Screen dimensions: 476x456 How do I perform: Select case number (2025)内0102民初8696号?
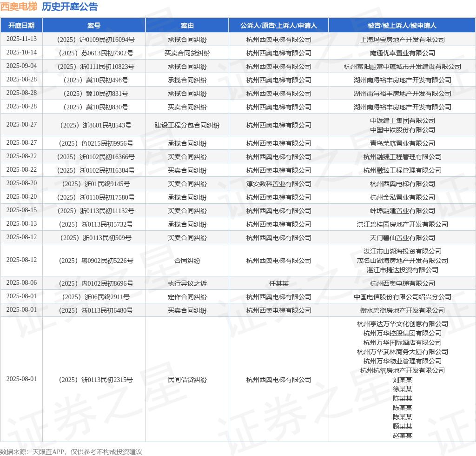pos(96,283)
